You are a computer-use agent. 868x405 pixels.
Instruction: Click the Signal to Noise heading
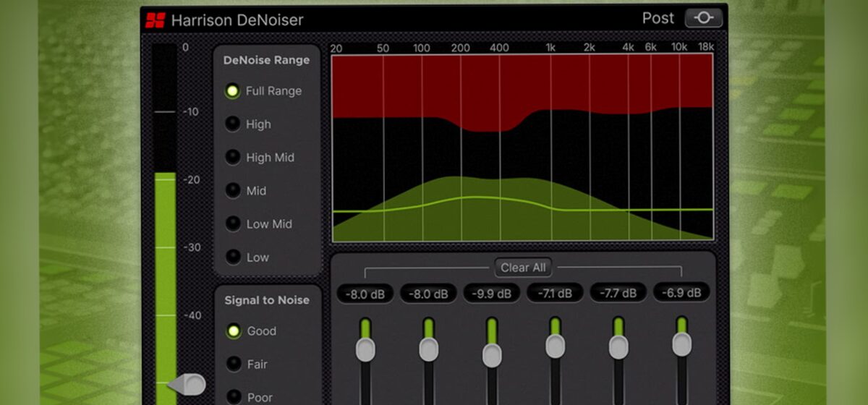click(267, 300)
